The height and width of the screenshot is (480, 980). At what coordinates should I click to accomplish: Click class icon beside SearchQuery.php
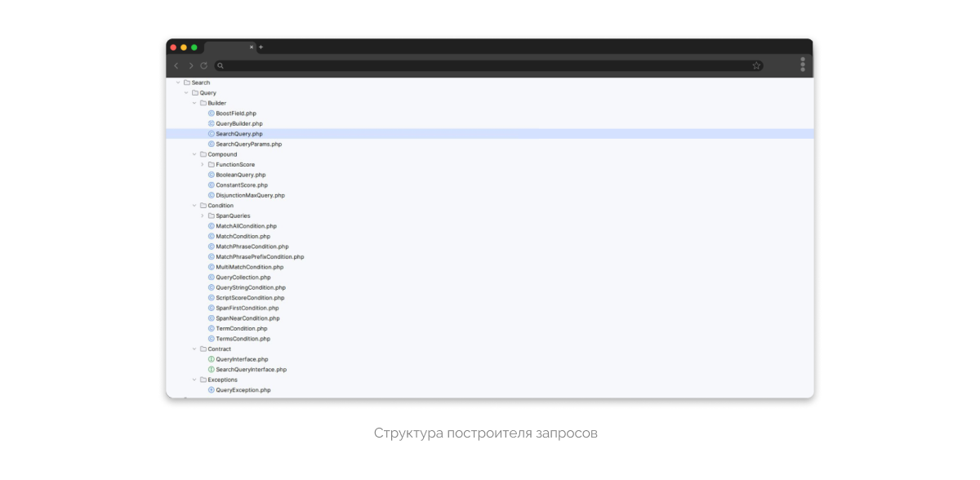pyautogui.click(x=212, y=134)
